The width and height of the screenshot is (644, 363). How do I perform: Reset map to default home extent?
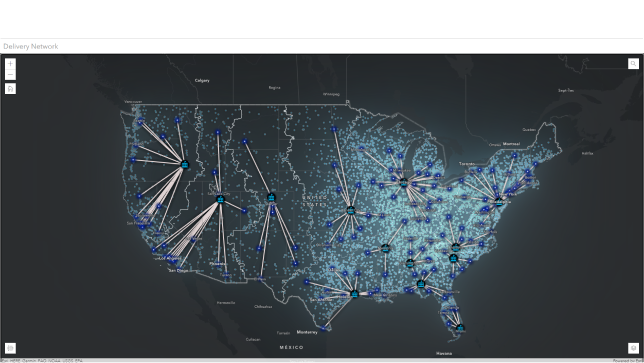[x=10, y=89]
